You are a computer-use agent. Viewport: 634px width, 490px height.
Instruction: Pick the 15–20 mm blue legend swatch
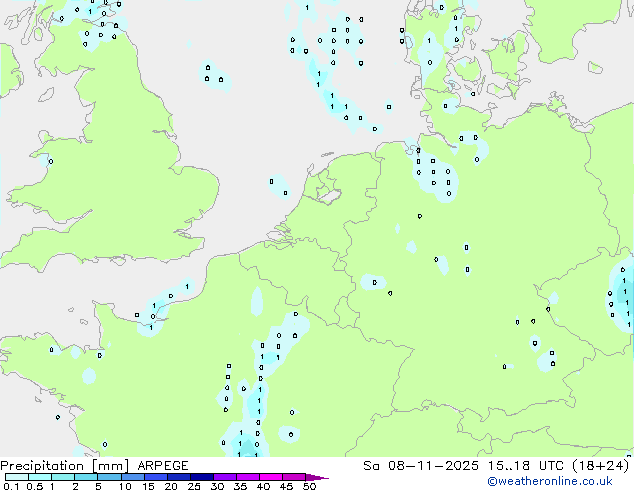(x=155, y=477)
